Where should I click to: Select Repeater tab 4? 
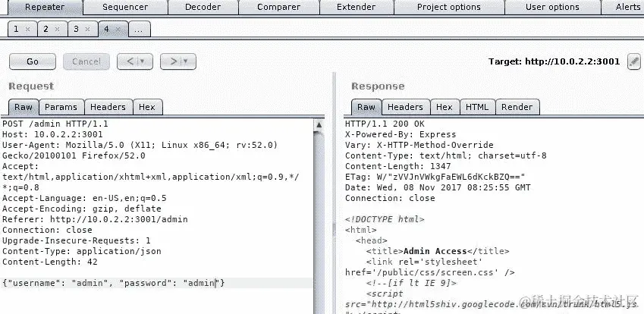(106, 29)
